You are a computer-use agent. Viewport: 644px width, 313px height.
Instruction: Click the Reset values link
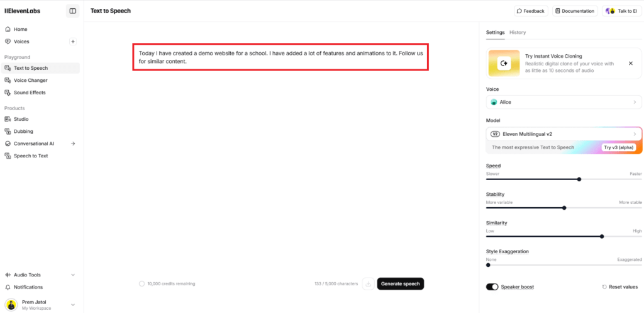pos(619,287)
